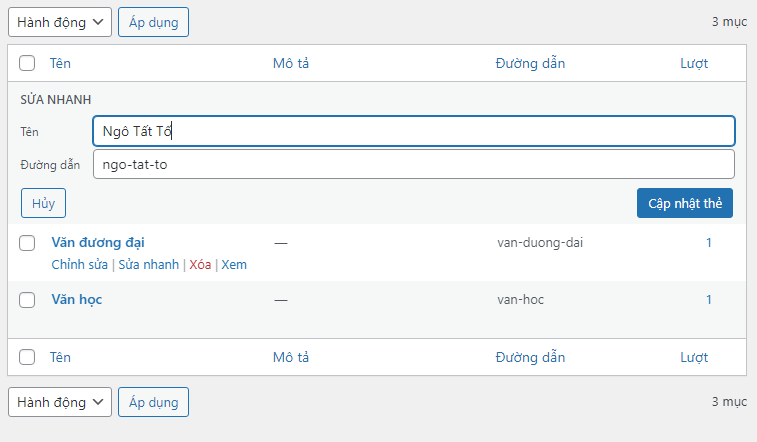Cancel quick edit with Hủy button

[43, 203]
